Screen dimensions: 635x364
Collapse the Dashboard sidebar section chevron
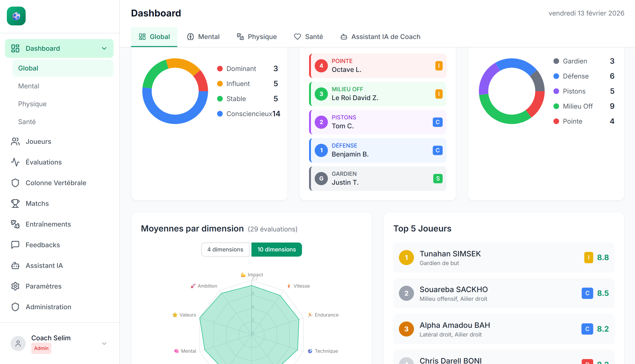pos(104,48)
